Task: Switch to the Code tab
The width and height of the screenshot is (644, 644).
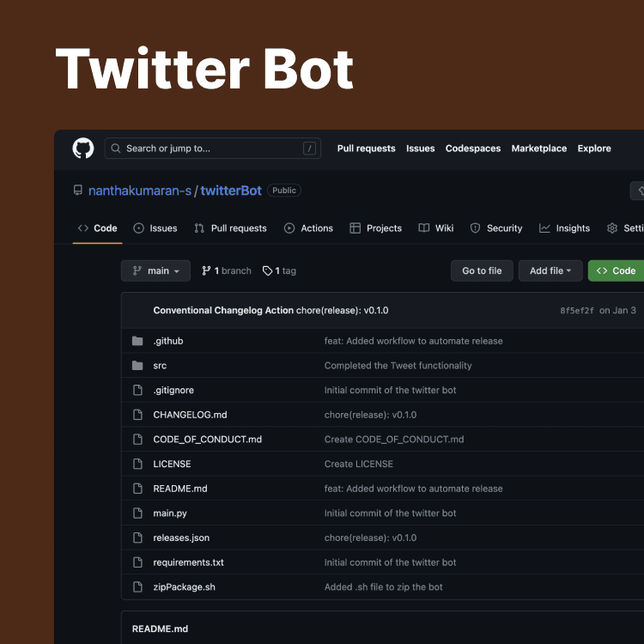Action: (97, 228)
